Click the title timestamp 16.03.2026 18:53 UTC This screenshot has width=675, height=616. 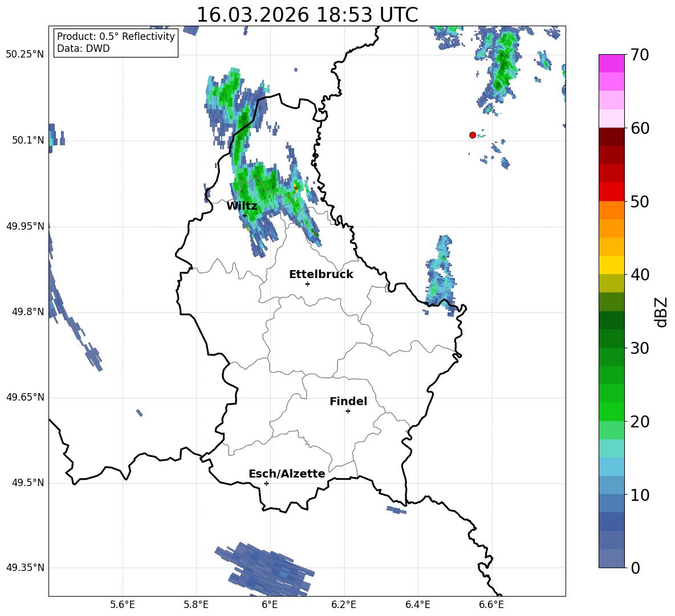307,15
